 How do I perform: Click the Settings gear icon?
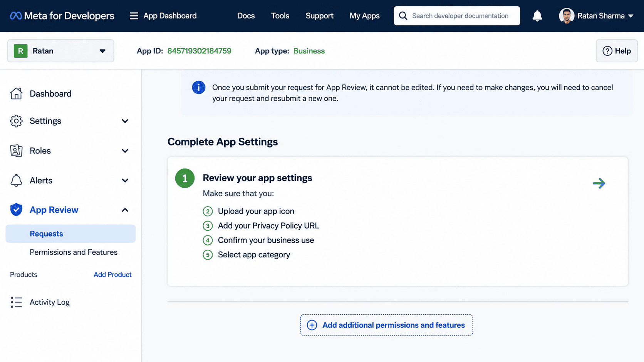pos(16,121)
